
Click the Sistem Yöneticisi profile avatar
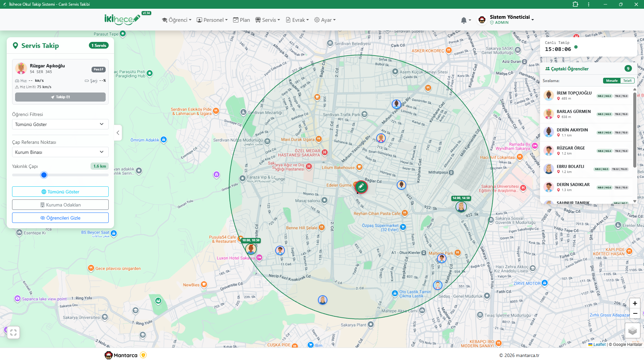pyautogui.click(x=482, y=20)
